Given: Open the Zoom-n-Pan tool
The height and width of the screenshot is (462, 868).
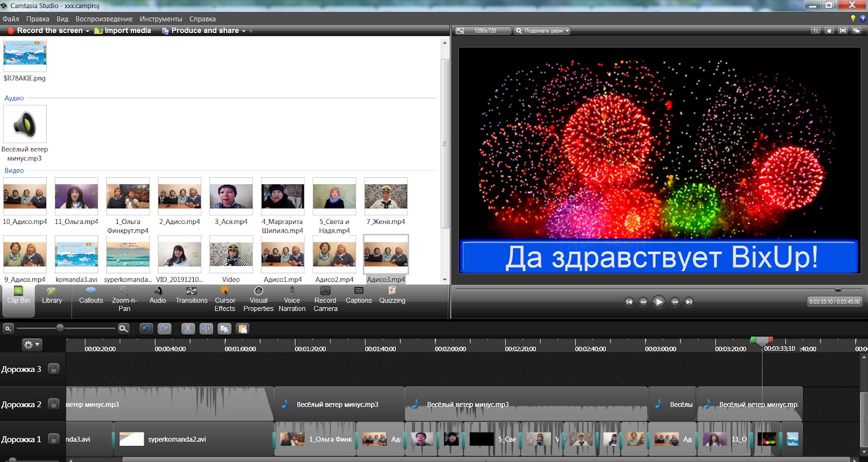Looking at the screenshot, I should 124,300.
